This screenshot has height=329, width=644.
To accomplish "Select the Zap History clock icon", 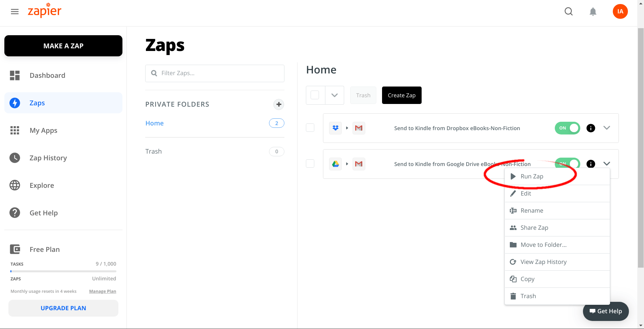I will point(15,158).
